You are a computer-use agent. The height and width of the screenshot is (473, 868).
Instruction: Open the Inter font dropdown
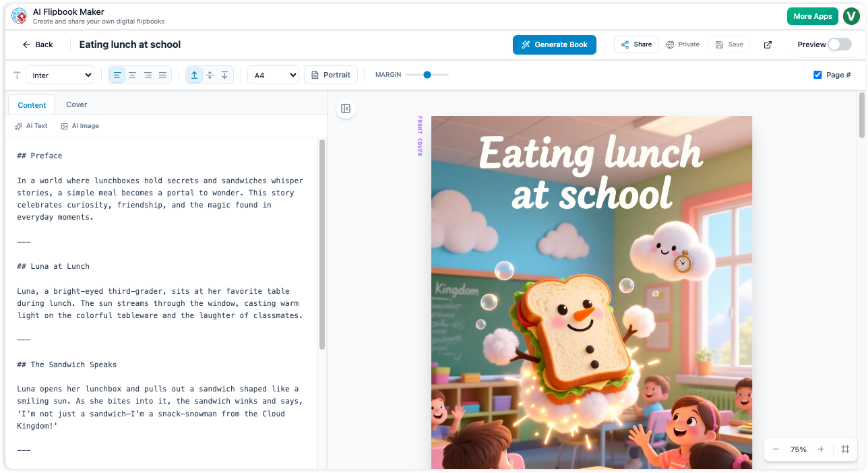[x=60, y=75]
